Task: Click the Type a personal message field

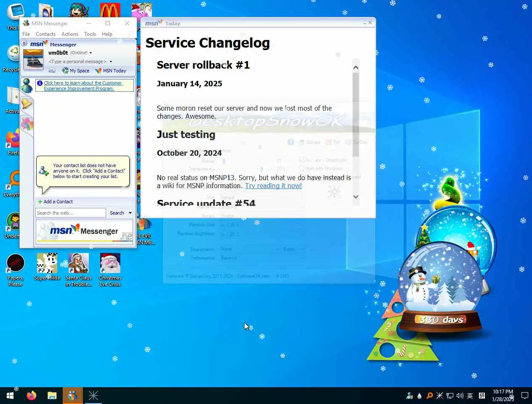Action: pyautogui.click(x=77, y=61)
